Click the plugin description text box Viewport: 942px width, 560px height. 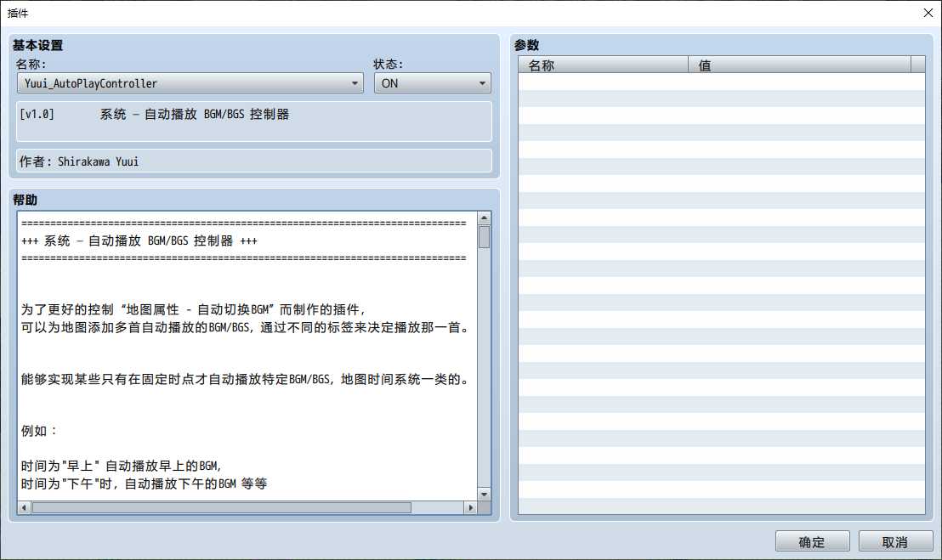254,122
